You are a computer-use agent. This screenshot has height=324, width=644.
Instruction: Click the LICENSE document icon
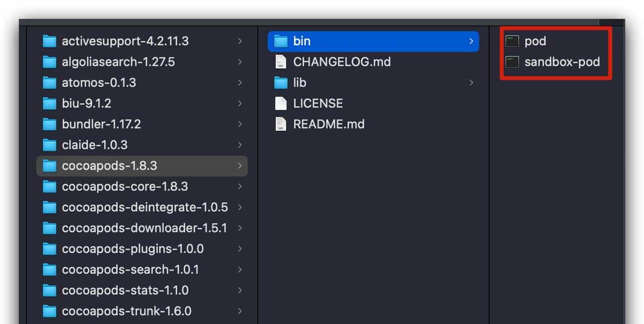point(280,103)
